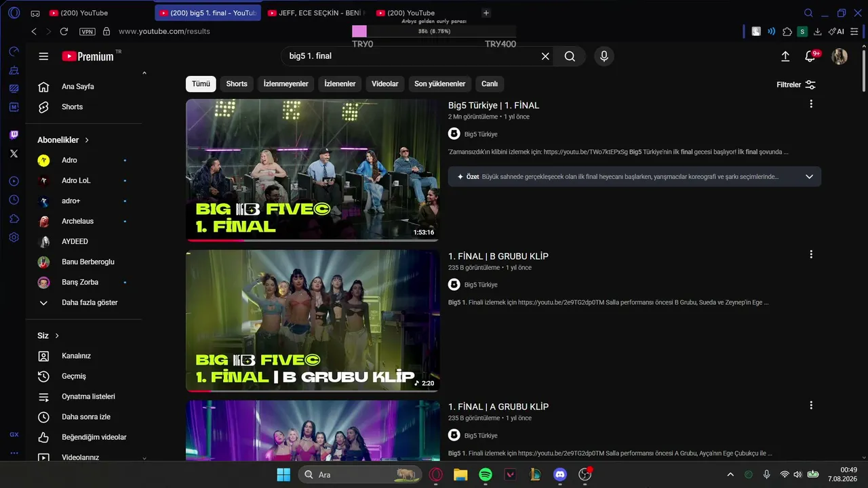This screenshot has width=868, height=488.
Task: Open Opera extensions cube icon
Action: tap(787, 31)
